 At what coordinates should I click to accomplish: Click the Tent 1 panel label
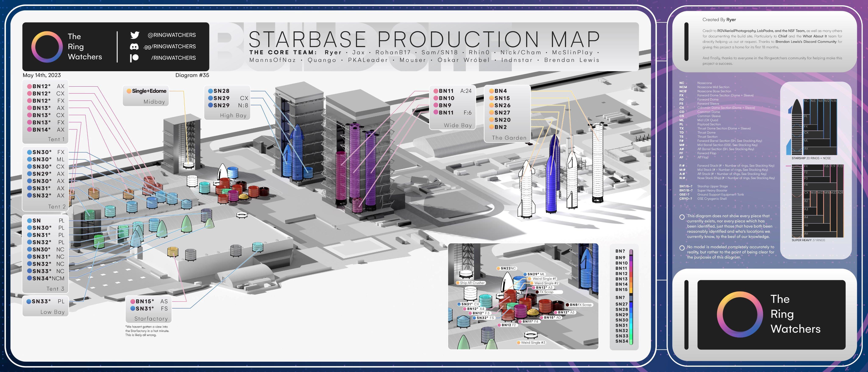coord(56,139)
